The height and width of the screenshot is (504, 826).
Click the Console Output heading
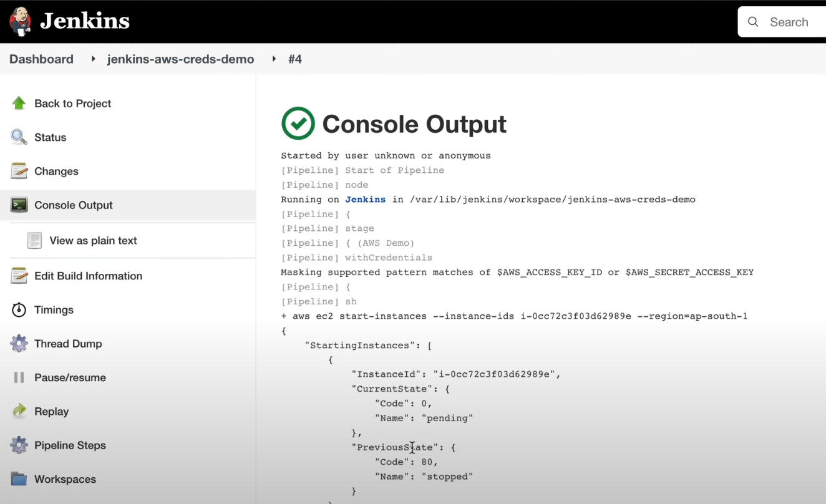click(x=414, y=124)
